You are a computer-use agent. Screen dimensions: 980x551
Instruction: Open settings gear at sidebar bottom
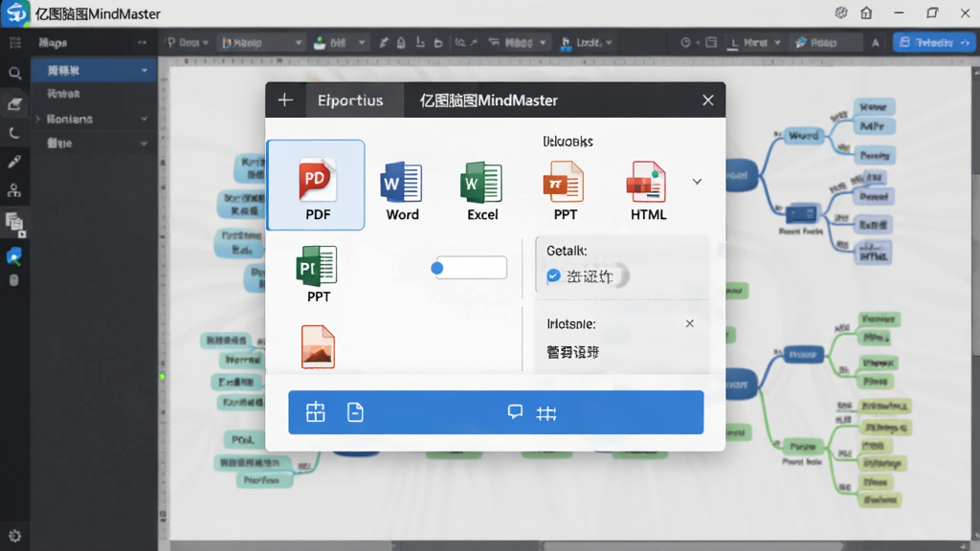coord(14,536)
